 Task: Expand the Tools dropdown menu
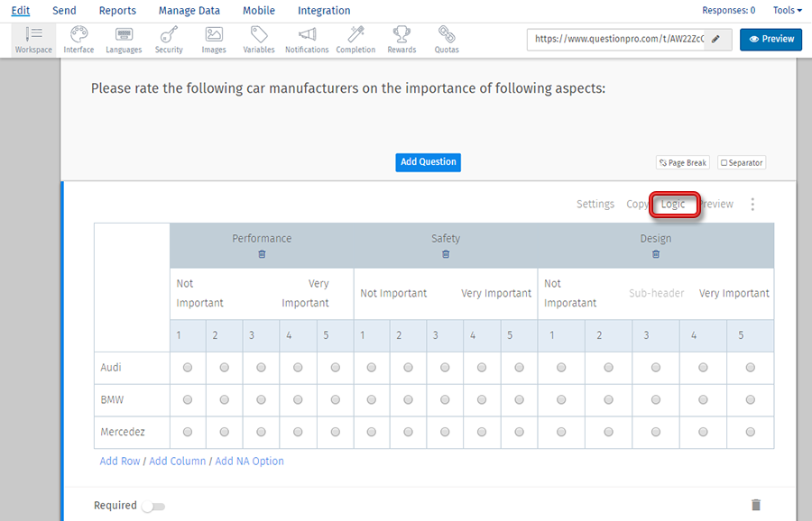pyautogui.click(x=787, y=11)
